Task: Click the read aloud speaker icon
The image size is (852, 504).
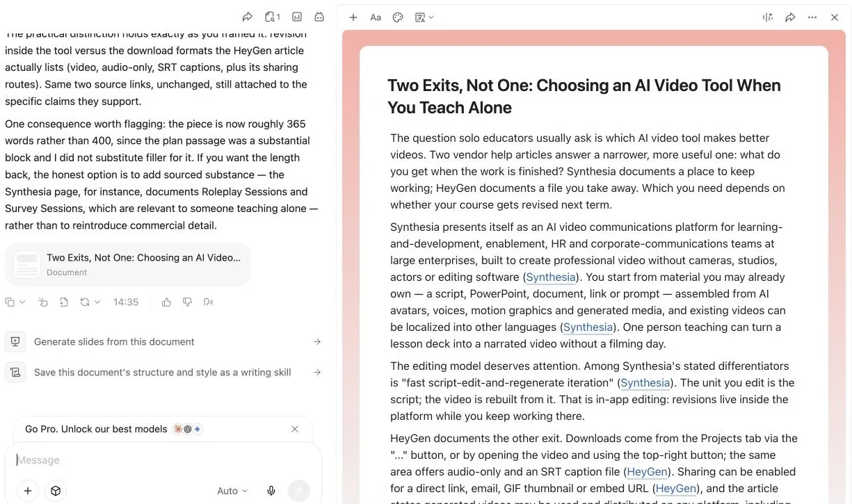Action: pyautogui.click(x=207, y=302)
